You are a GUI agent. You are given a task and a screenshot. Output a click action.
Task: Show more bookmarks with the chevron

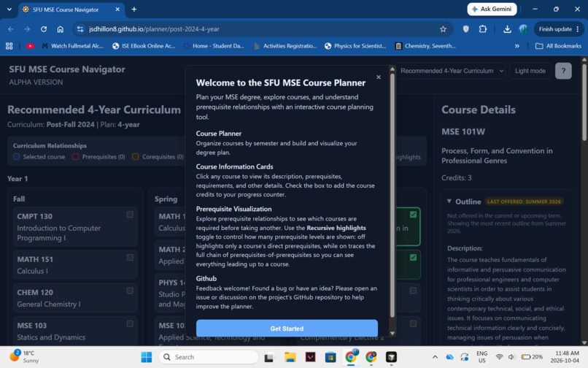(x=517, y=46)
